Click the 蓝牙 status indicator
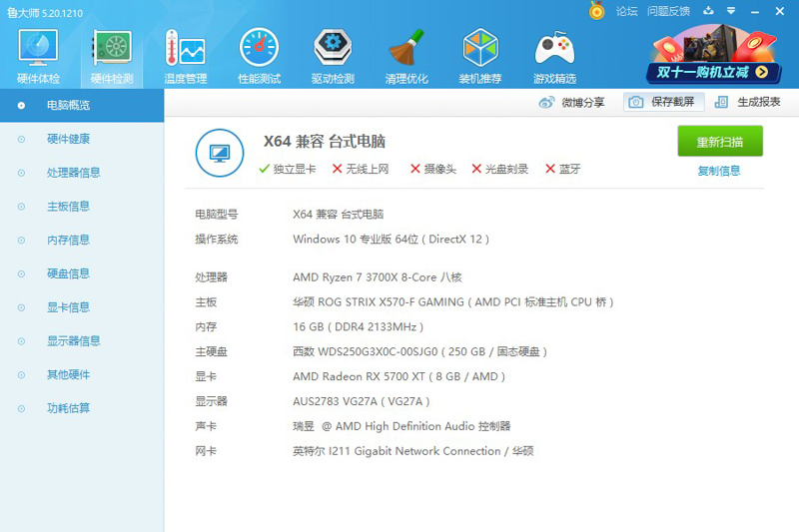This screenshot has height=532, width=799. pyautogui.click(x=562, y=169)
